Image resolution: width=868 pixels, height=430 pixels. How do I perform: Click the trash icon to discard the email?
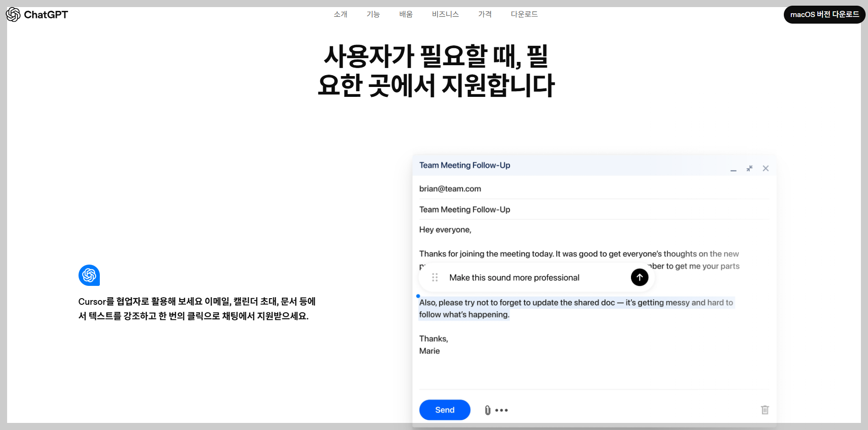point(765,410)
